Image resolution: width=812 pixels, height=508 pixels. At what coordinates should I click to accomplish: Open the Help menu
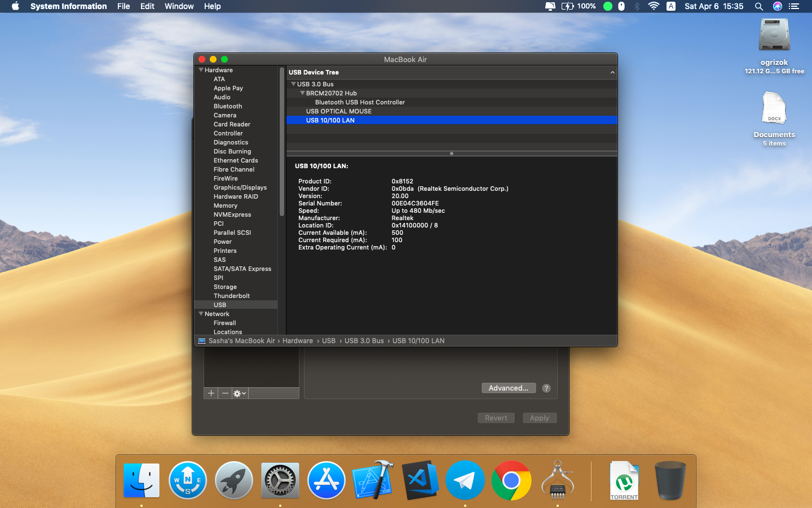[x=213, y=6]
